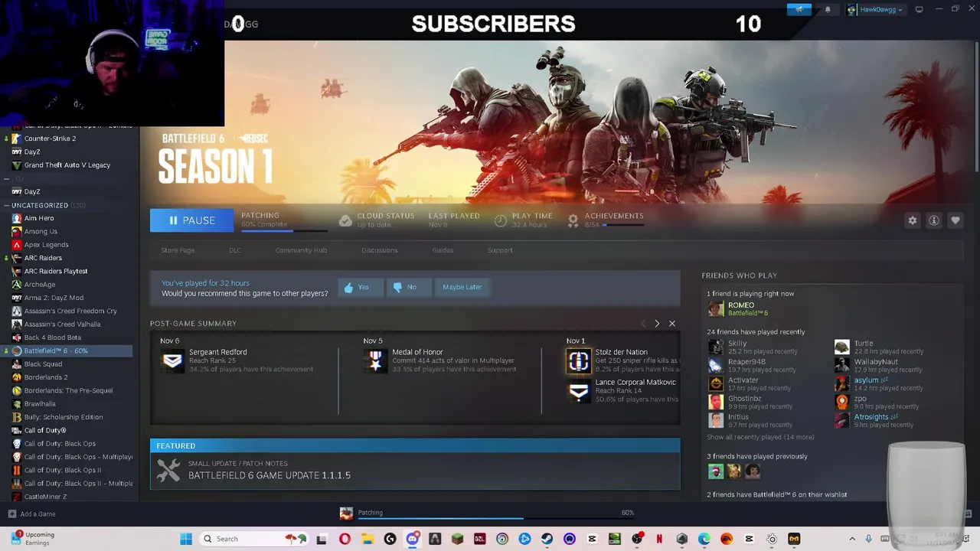Select Grand Theft Auto V Legacy

pyautogui.click(x=67, y=165)
